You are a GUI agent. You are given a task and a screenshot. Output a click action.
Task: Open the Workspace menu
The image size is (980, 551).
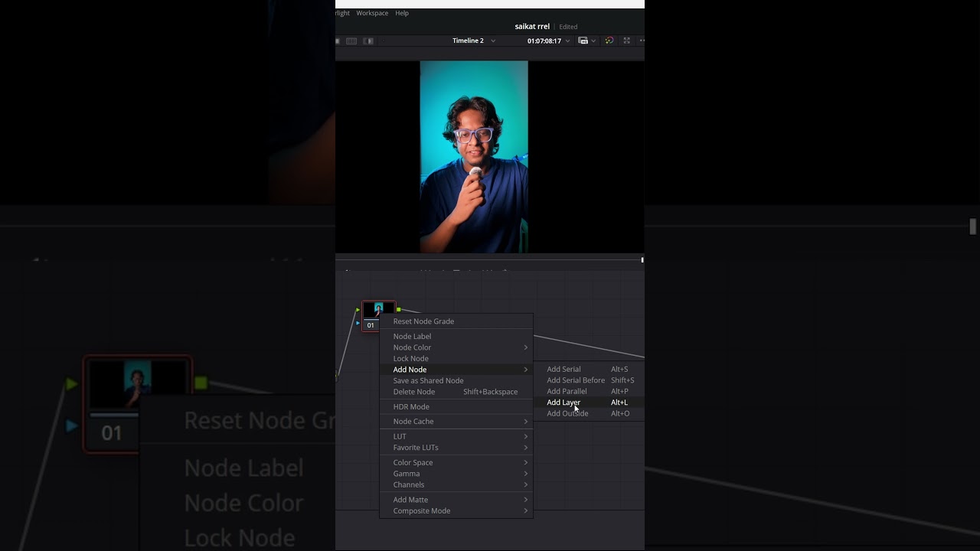click(372, 13)
